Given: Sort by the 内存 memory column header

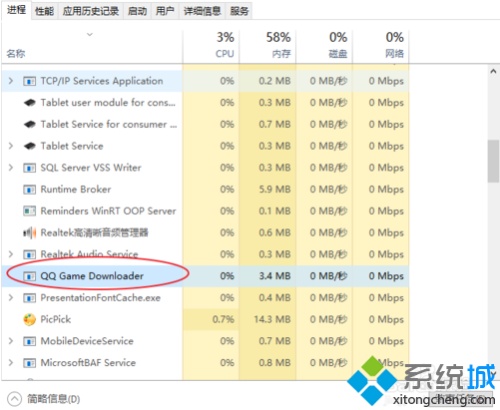Looking at the screenshot, I should click(x=281, y=54).
